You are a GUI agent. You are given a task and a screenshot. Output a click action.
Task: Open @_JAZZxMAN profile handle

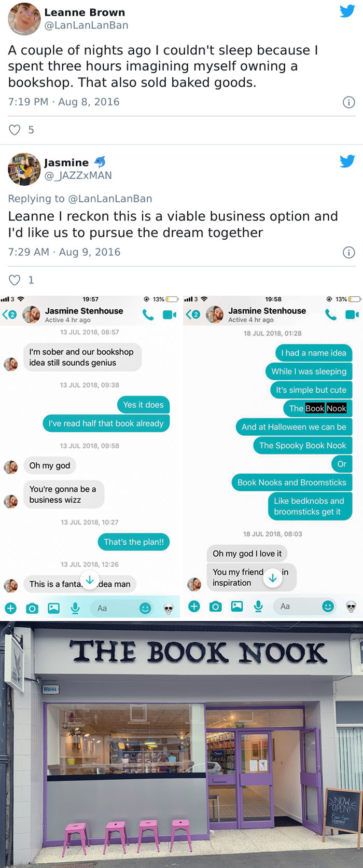click(78, 175)
